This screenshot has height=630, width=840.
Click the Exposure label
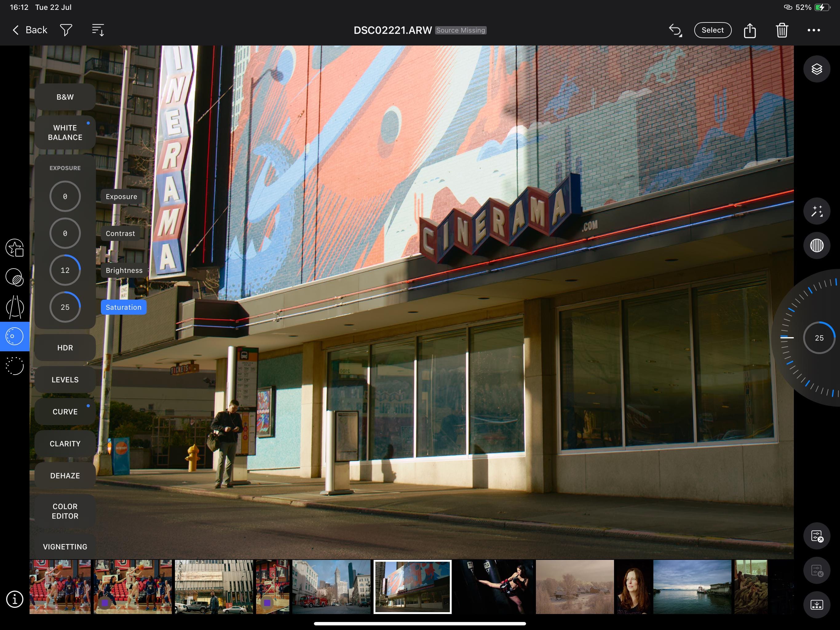coord(121,197)
